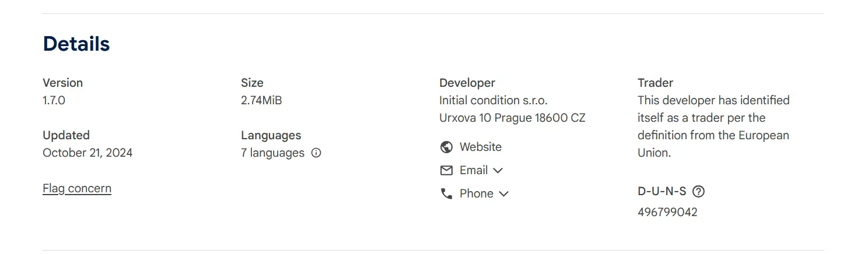The image size is (868, 254).
Task: Open the developer Website link
Action: coord(480,147)
